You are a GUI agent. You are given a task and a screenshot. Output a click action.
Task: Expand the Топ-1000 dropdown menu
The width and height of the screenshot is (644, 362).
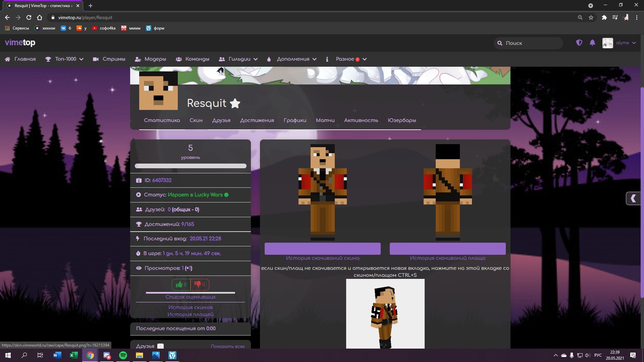(64, 59)
